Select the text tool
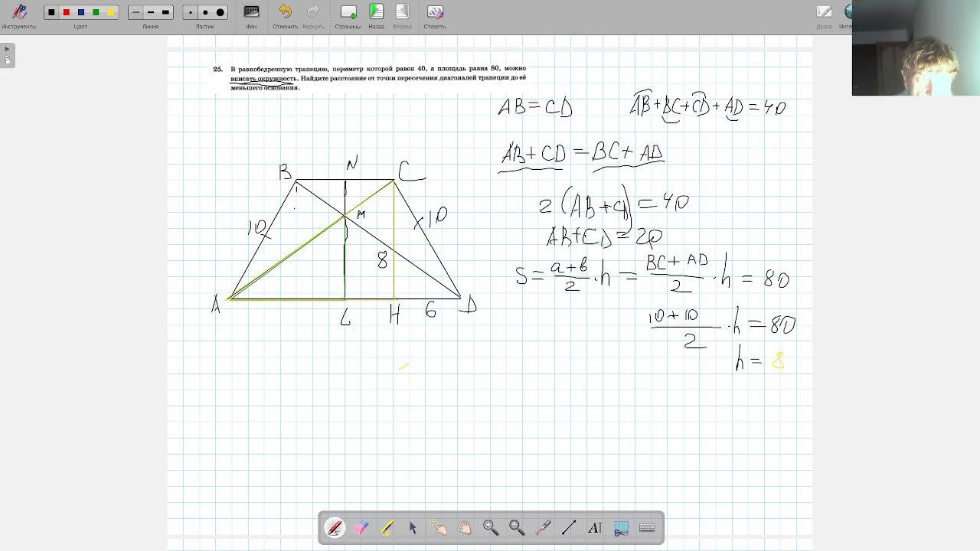 point(595,527)
